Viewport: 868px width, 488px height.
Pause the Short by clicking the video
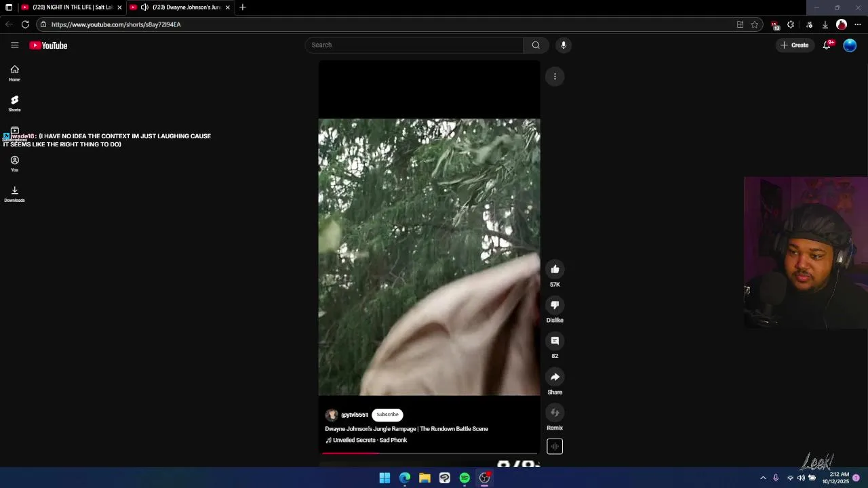click(x=429, y=258)
